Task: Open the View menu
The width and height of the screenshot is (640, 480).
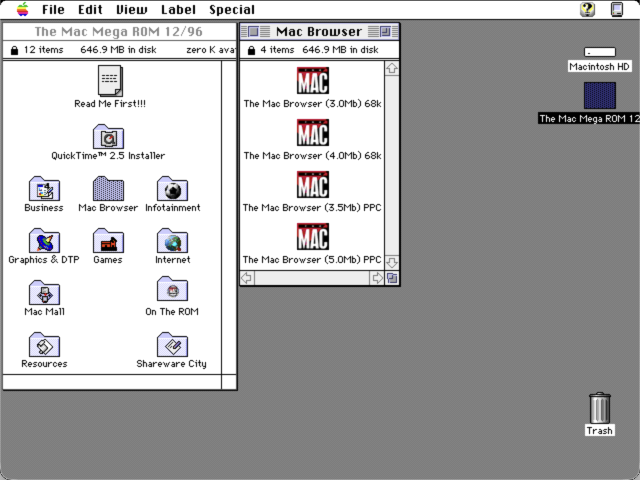Action: tap(131, 9)
